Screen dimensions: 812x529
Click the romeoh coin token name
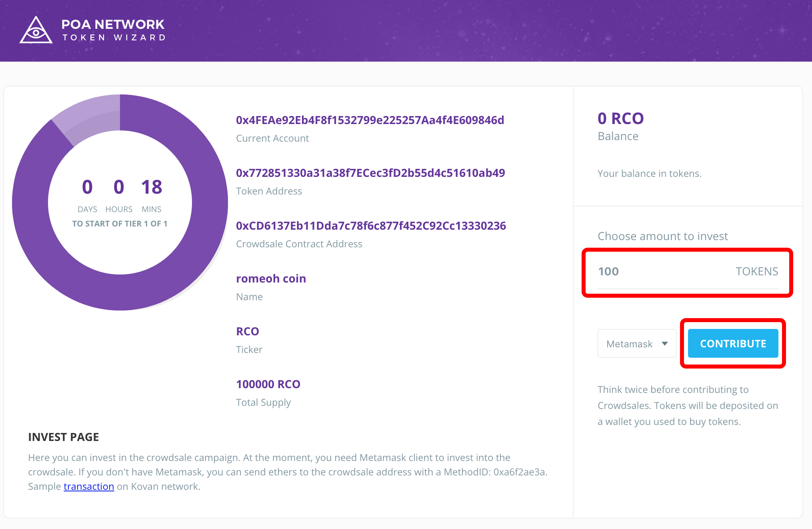click(271, 279)
